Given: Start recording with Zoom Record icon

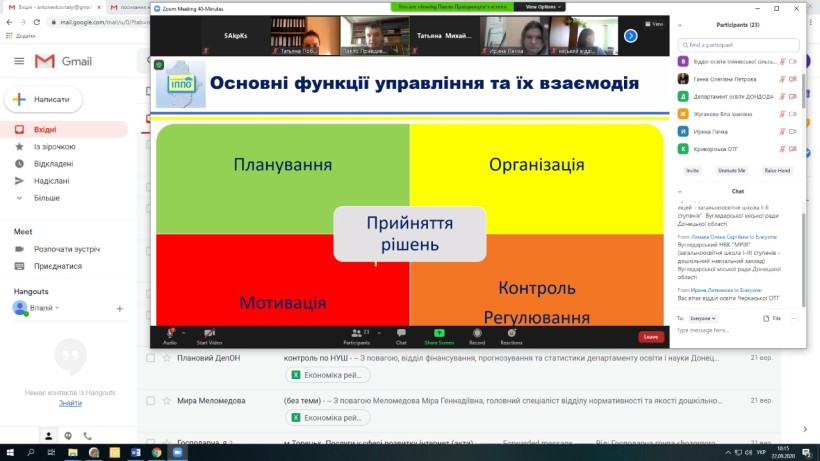Looking at the screenshot, I should [477, 333].
